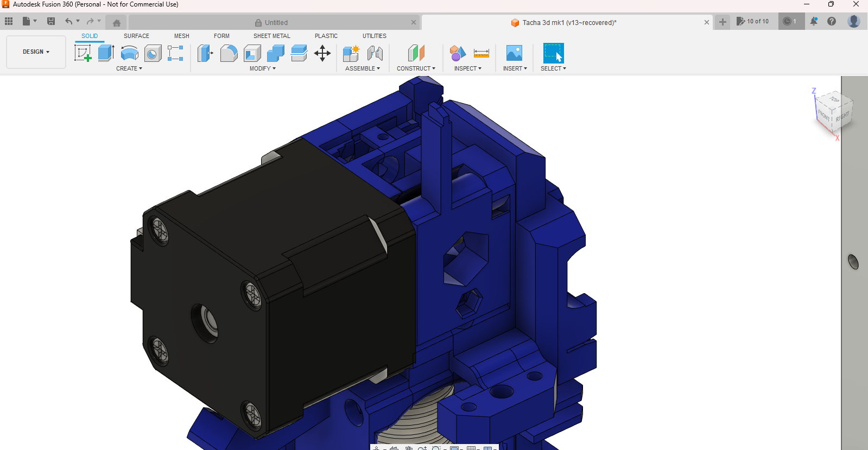The image size is (868, 450).
Task: Close the Untitled document tab
Action: [x=414, y=23]
